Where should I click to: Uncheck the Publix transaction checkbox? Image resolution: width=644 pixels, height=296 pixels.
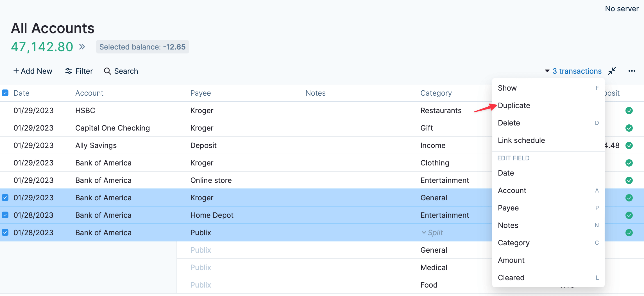pyautogui.click(x=5, y=233)
